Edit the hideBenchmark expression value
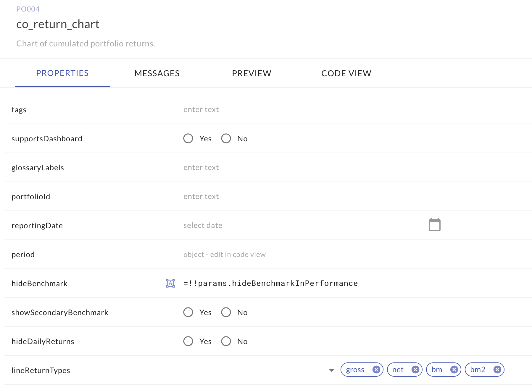This screenshot has height=392, width=532. point(270,283)
